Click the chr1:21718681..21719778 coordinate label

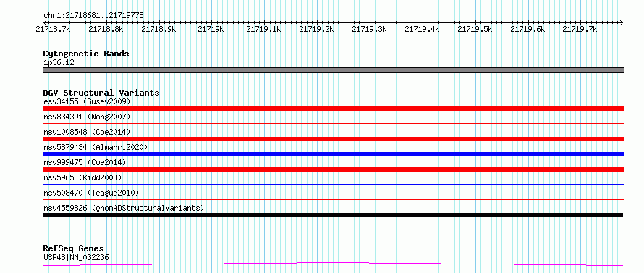[93, 16]
